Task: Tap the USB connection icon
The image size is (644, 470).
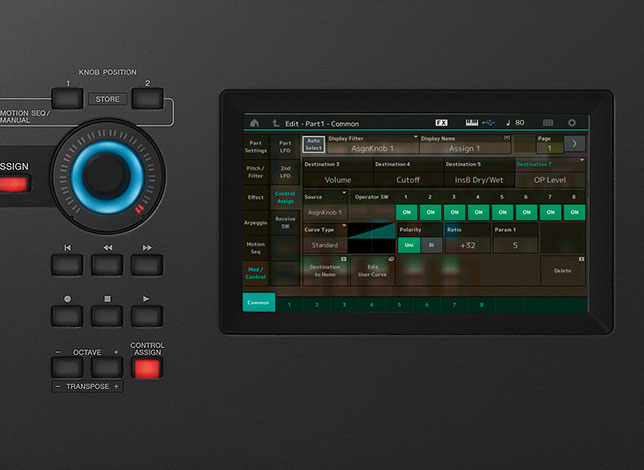Action: pos(490,122)
